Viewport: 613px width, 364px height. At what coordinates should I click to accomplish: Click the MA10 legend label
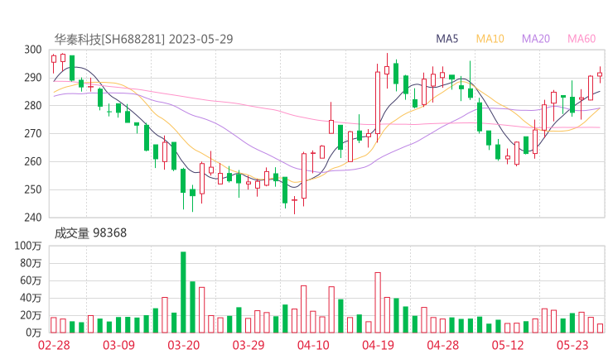tap(490, 39)
